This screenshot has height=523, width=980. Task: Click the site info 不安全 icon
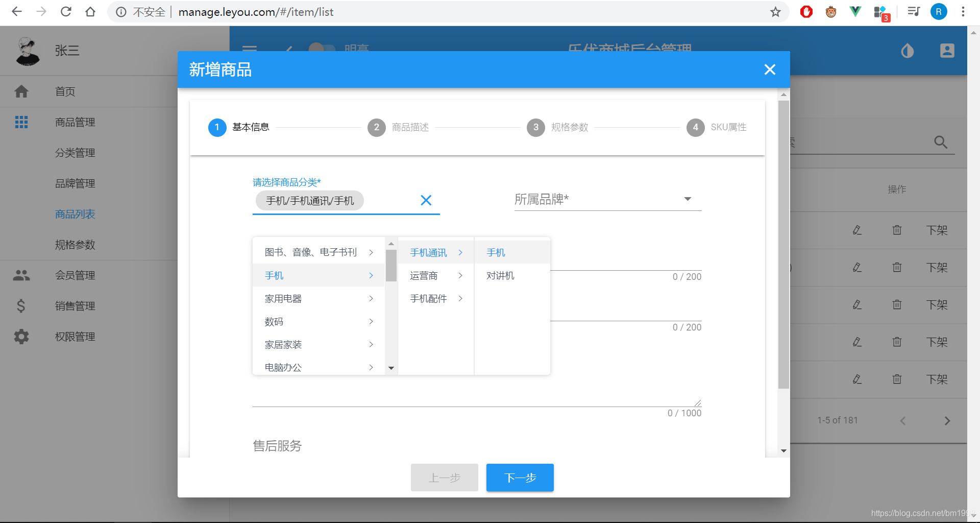[x=121, y=12]
